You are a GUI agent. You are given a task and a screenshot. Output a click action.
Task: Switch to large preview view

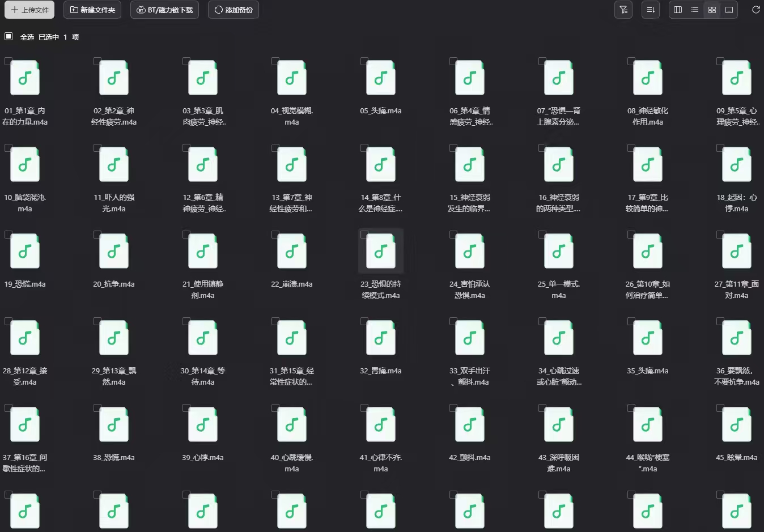(x=729, y=10)
